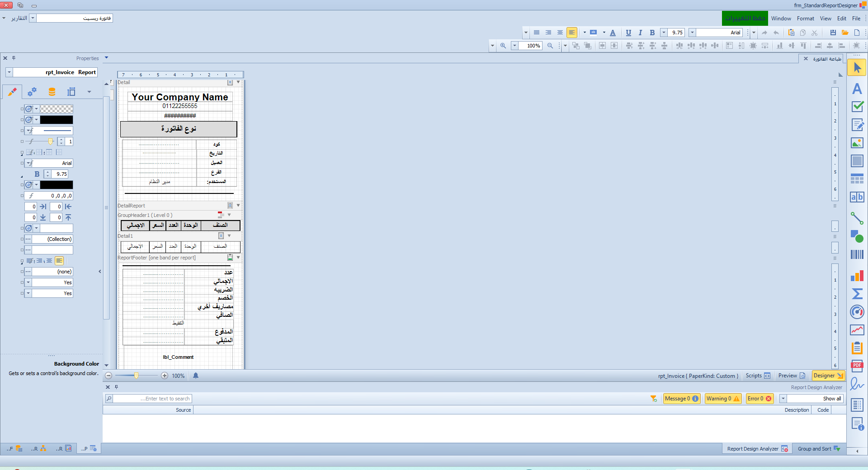
Task: Open the reports dropdown at top-left
Action: point(33,18)
